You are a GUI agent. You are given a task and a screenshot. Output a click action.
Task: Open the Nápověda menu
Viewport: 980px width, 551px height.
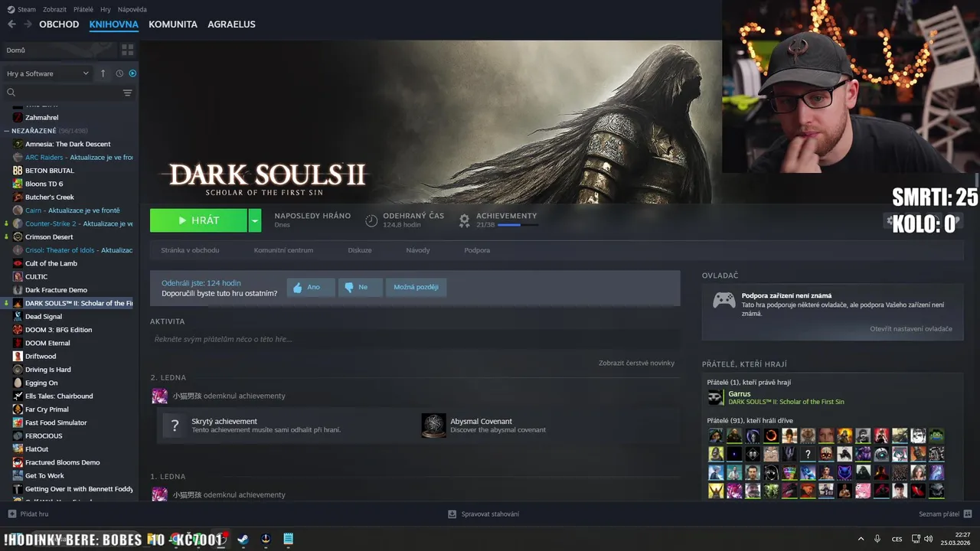(x=132, y=9)
